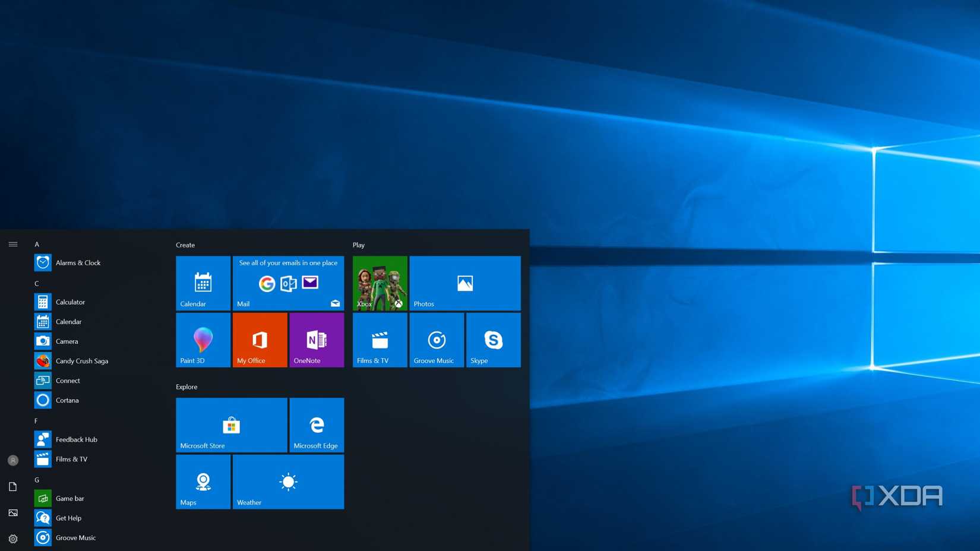
Task: Open the Documents sidebar icon
Action: click(13, 486)
